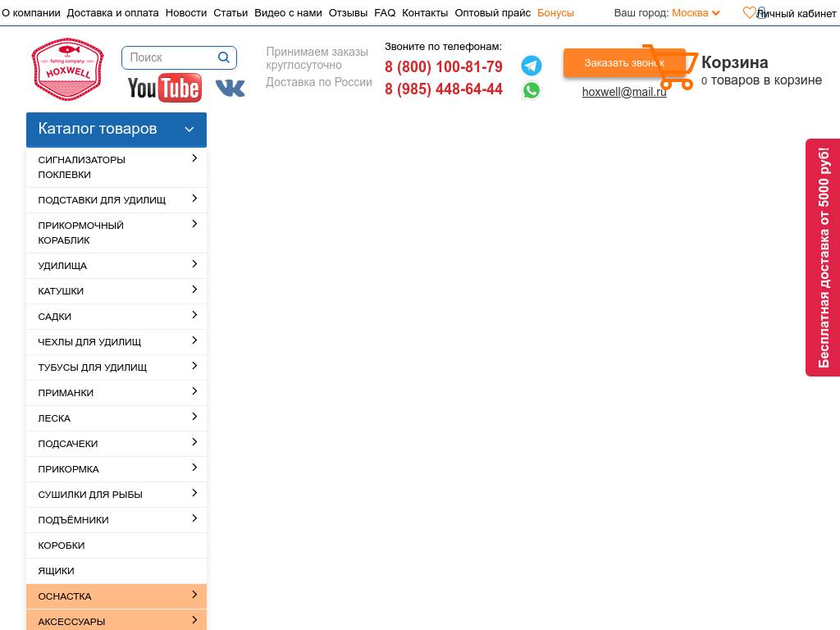
Task: Click the Hoxwell fishing company logo
Action: [67, 70]
